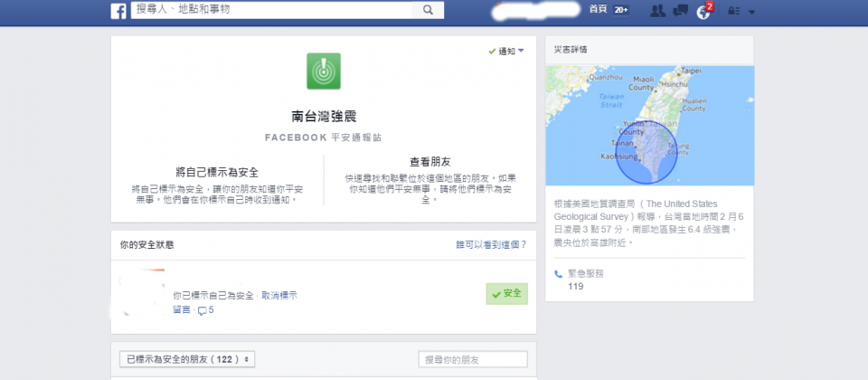Focus the top search field

[271, 10]
